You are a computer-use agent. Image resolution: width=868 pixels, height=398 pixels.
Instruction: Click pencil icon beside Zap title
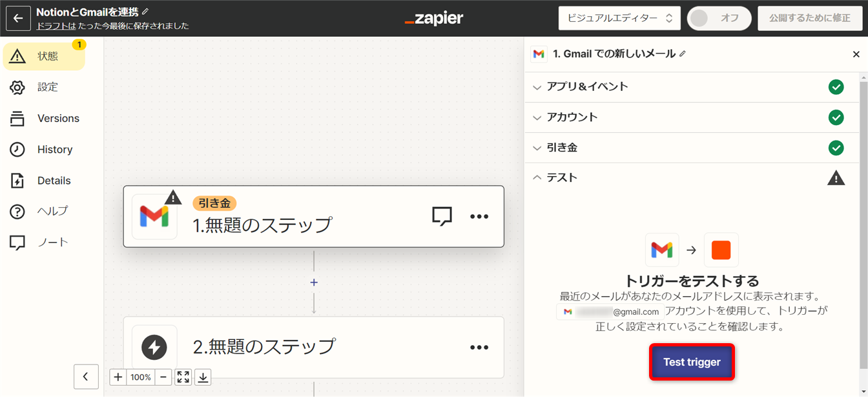(145, 12)
